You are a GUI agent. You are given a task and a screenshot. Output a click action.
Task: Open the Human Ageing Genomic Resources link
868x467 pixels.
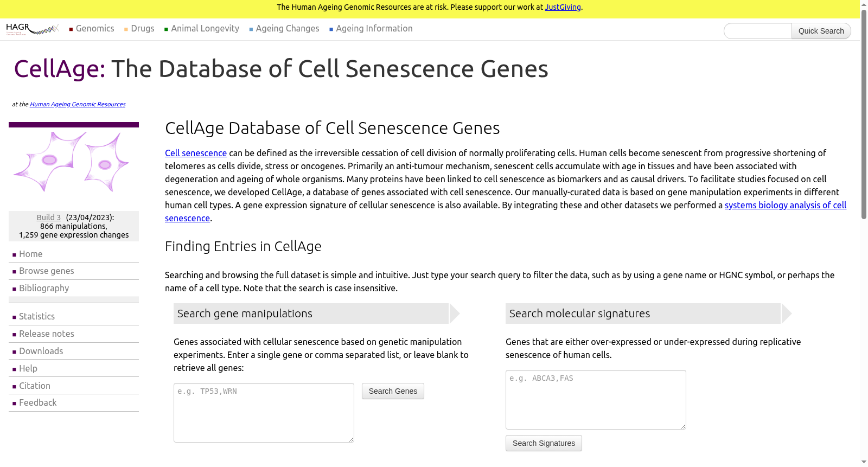click(78, 104)
